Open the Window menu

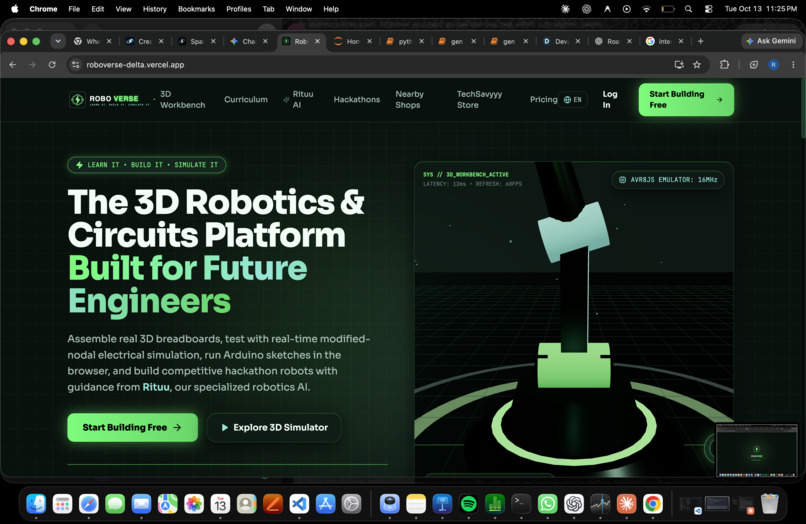point(299,9)
